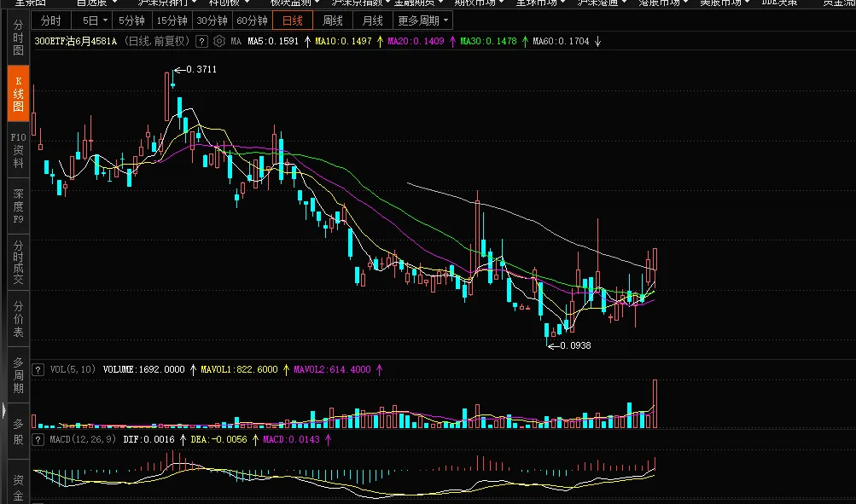Image resolution: width=856 pixels, height=504 pixels.
Task: Open 多周期 in the left sidebar
Action: click(x=18, y=375)
